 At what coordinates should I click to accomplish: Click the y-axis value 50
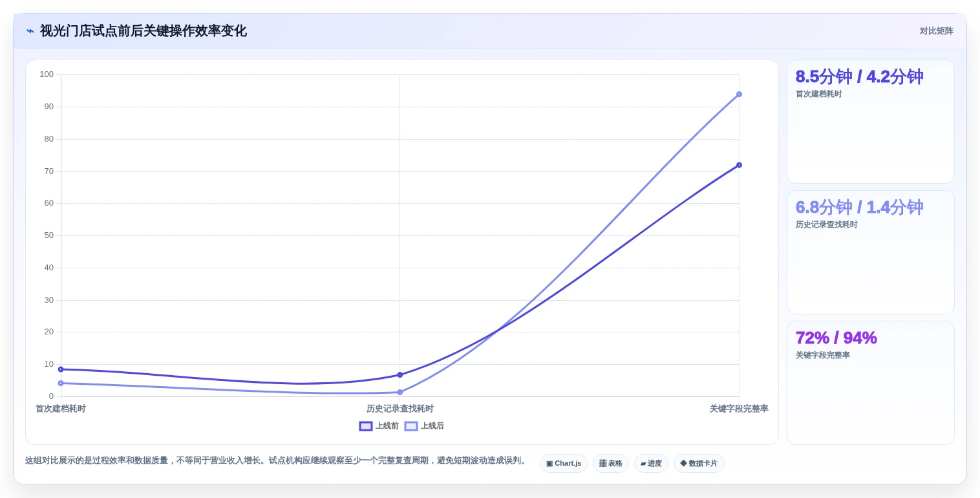tap(49, 235)
